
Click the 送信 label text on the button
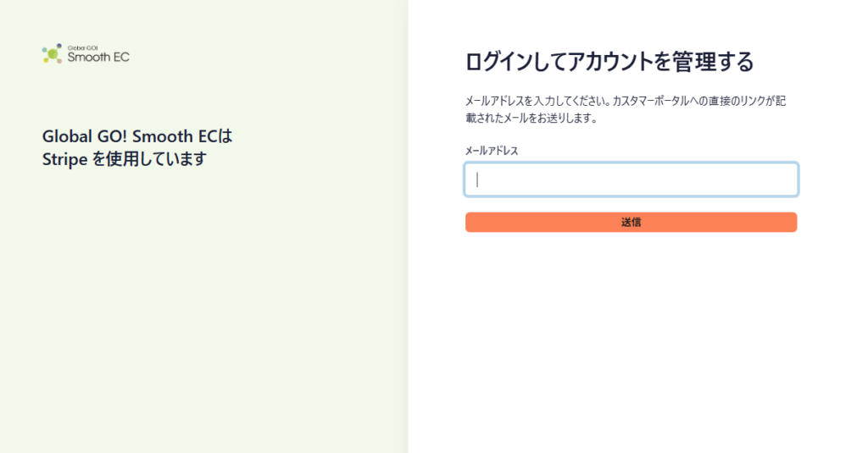(x=631, y=223)
